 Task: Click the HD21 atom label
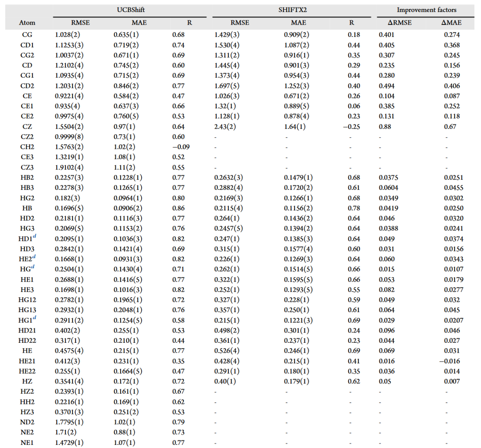[x=27, y=330]
